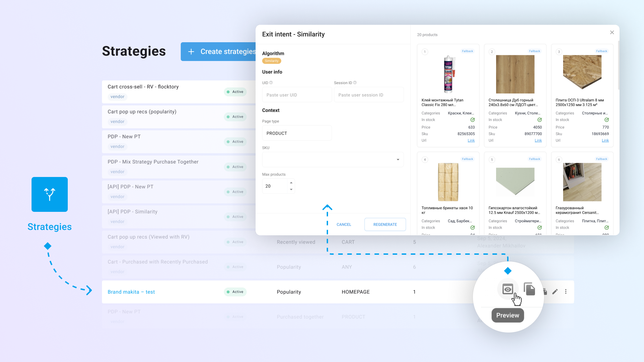Screen dimensions: 644x362
Task: Click UID help question mark icon
Action: [271, 83]
